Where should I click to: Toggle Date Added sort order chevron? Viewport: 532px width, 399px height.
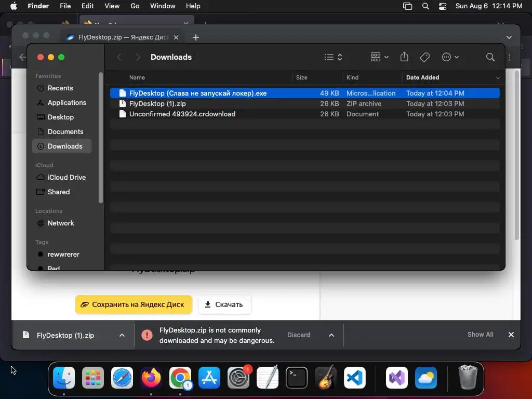click(x=498, y=78)
